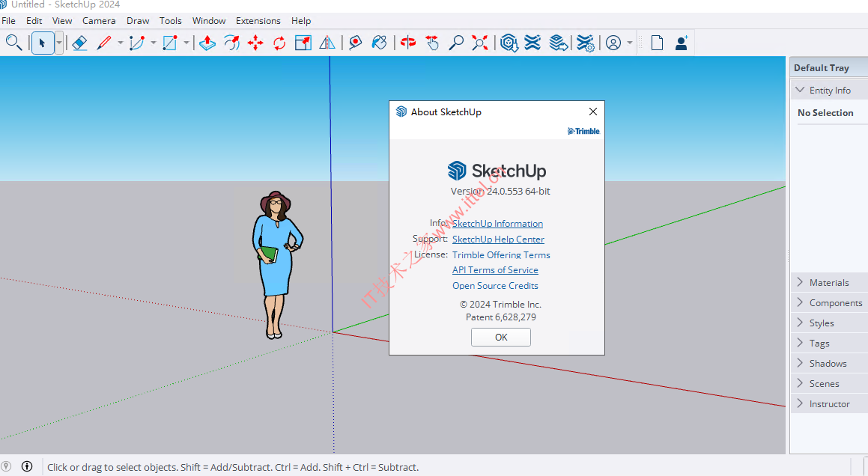Image resolution: width=868 pixels, height=476 pixels.
Task: Expand the Scenes panel
Action: click(x=829, y=383)
